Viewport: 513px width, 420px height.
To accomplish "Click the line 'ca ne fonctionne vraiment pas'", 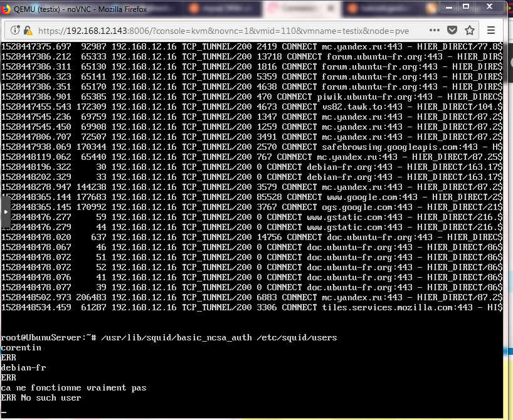I will click(x=73, y=388).
